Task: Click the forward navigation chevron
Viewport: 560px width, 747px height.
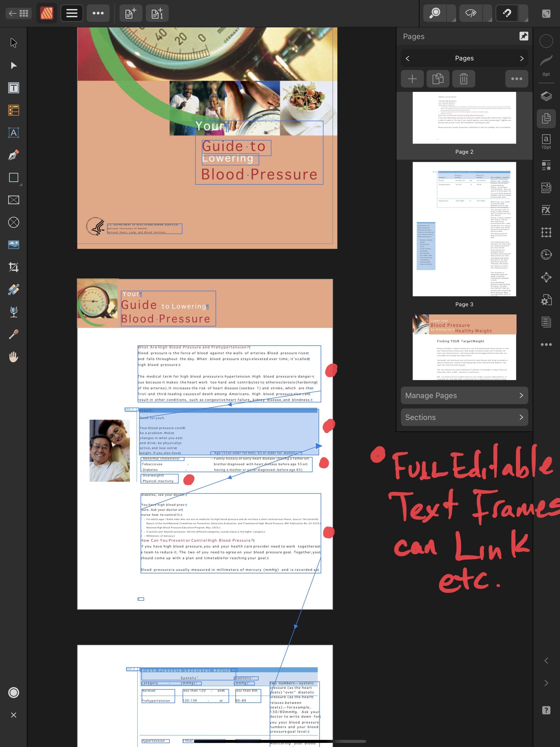Action: click(x=521, y=58)
